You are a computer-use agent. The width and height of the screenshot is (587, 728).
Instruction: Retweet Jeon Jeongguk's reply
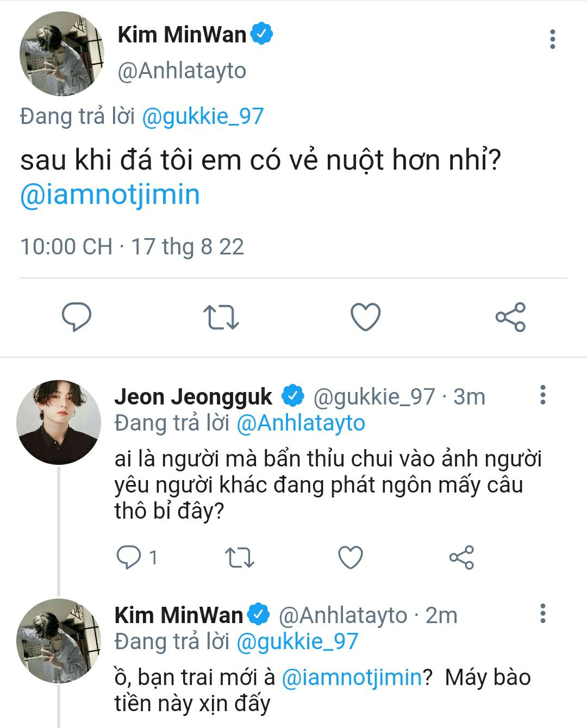pyautogui.click(x=239, y=557)
